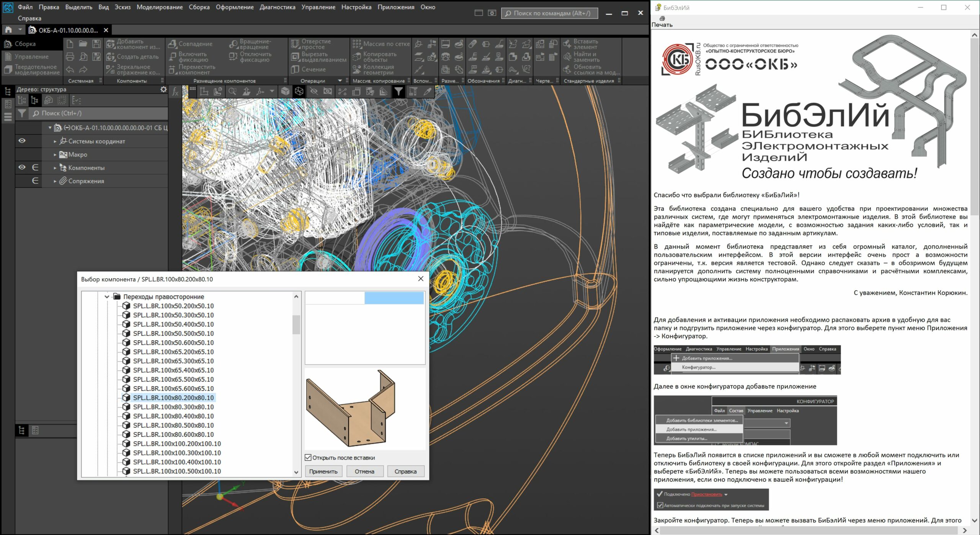
Task: Open tree settings gear icon
Action: click(163, 89)
